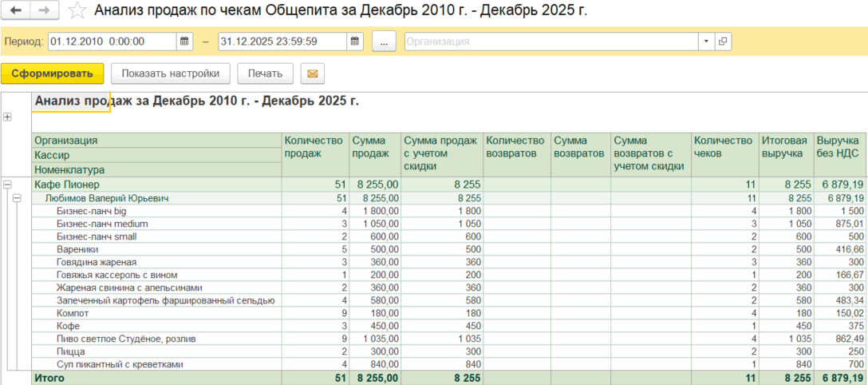Click the period start date field
Image resolution: width=868 pixels, height=385 pixels.
112,41
